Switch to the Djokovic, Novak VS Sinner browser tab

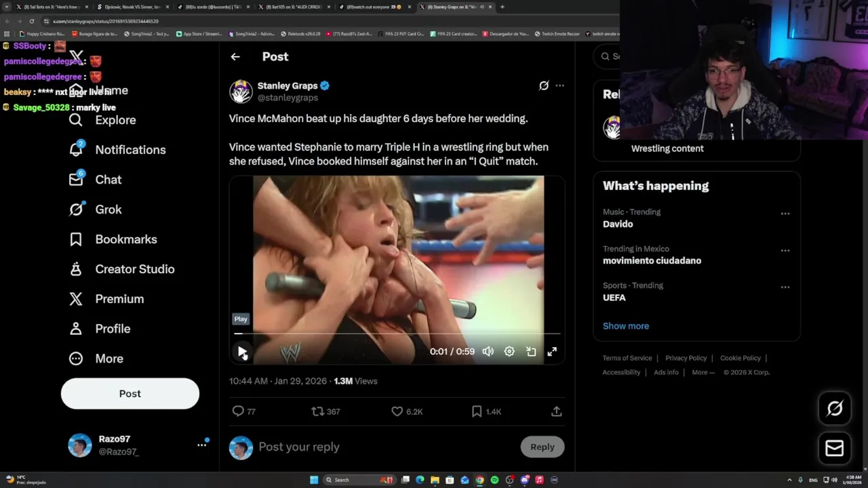132,7
